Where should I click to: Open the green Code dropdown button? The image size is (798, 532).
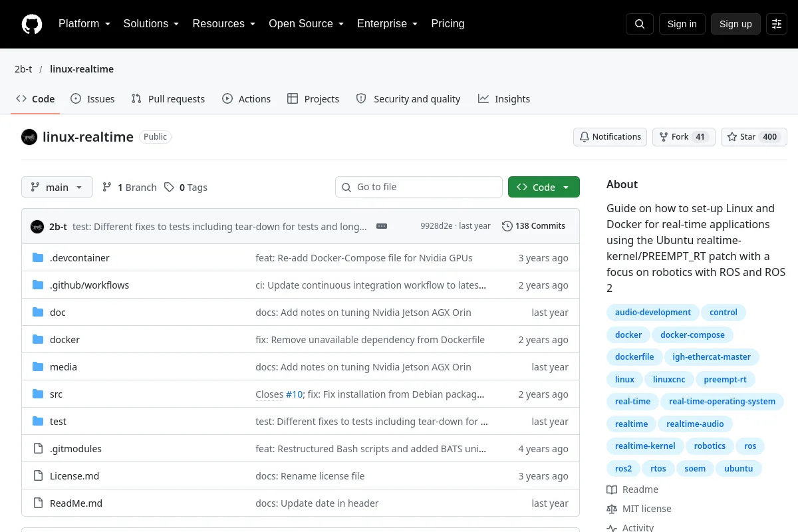(544, 188)
